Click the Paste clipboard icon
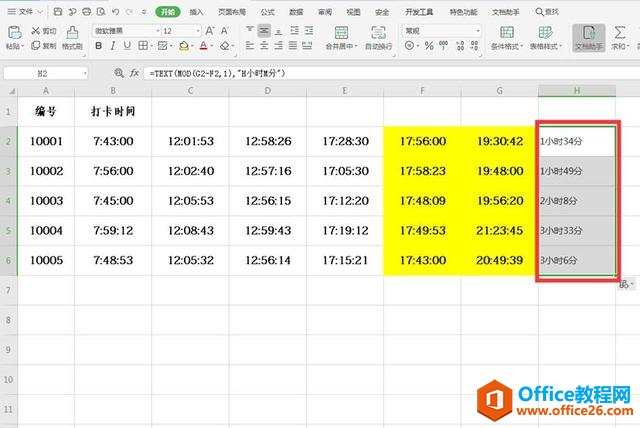The width and height of the screenshot is (640, 428). point(14,32)
